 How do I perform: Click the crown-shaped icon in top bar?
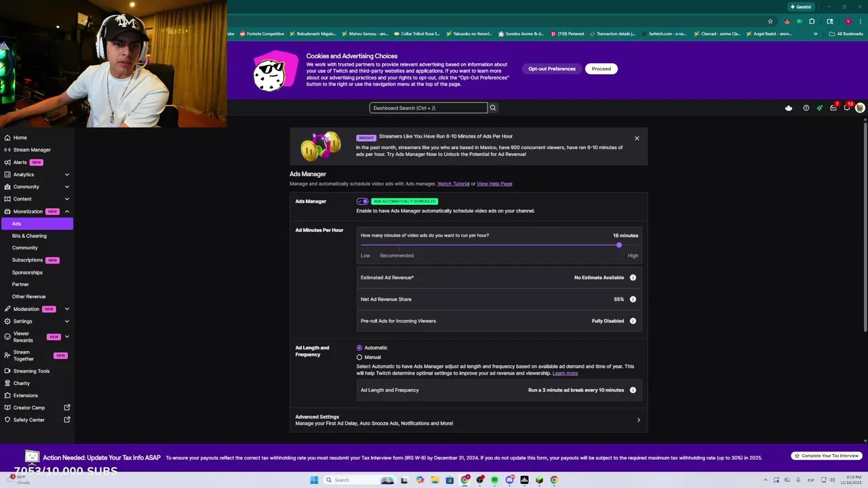[789, 108]
